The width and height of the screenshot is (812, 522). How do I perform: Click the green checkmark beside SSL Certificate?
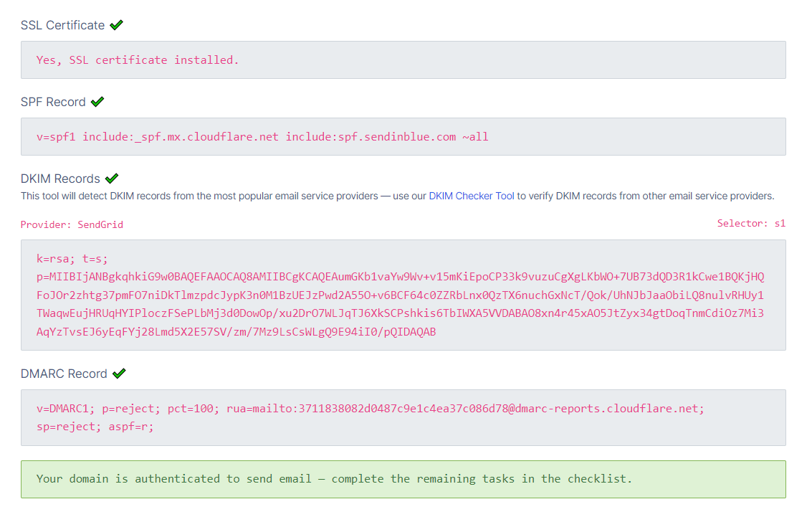(116, 25)
